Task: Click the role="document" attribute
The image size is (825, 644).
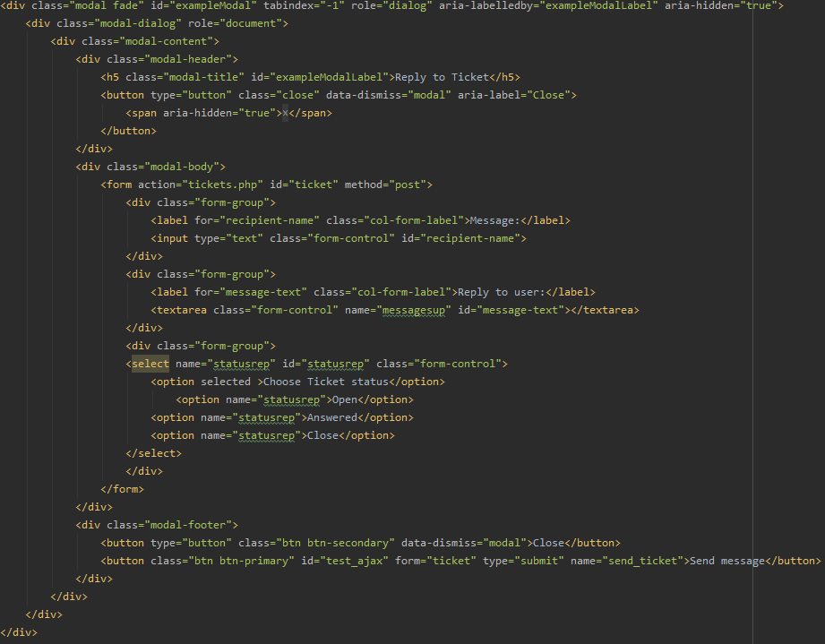Action: [x=236, y=23]
